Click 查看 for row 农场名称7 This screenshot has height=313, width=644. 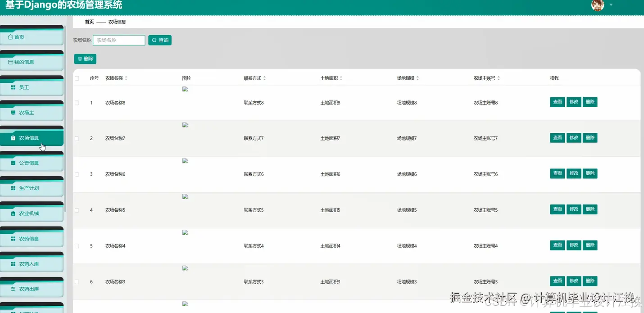click(558, 138)
